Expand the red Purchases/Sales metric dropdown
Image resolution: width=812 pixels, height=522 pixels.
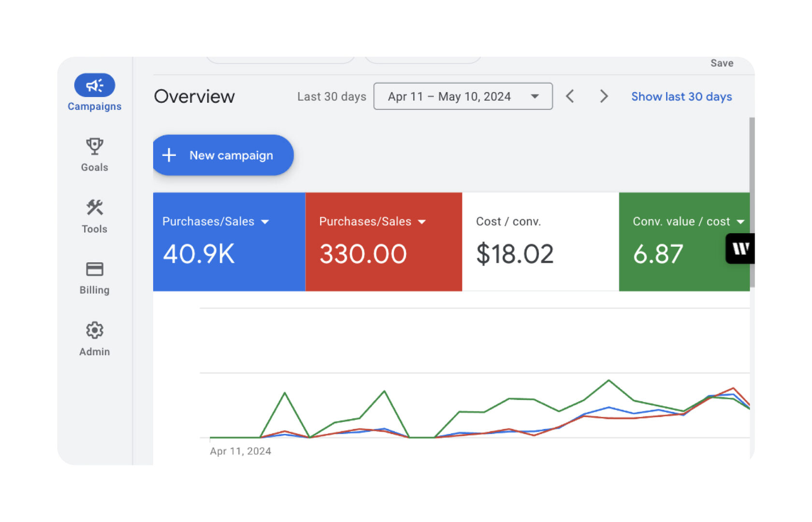click(422, 222)
